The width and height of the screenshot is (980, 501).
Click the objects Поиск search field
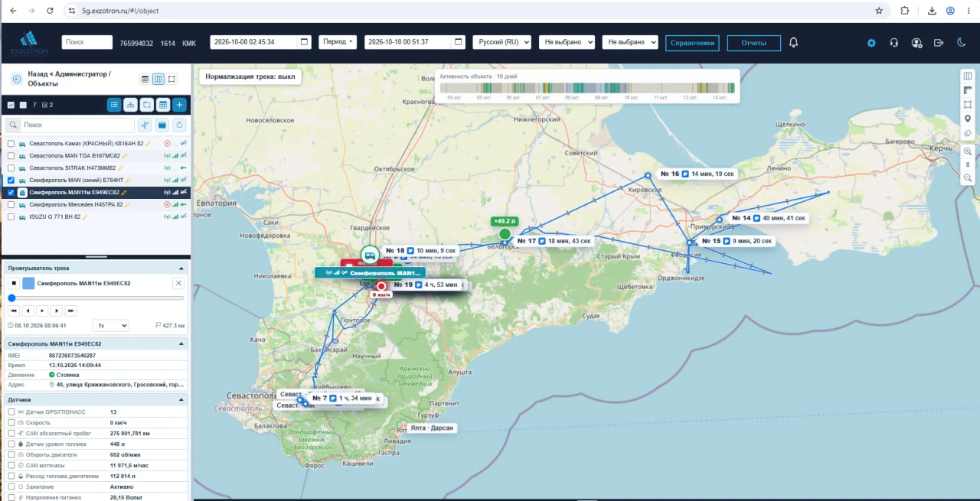[77, 125]
